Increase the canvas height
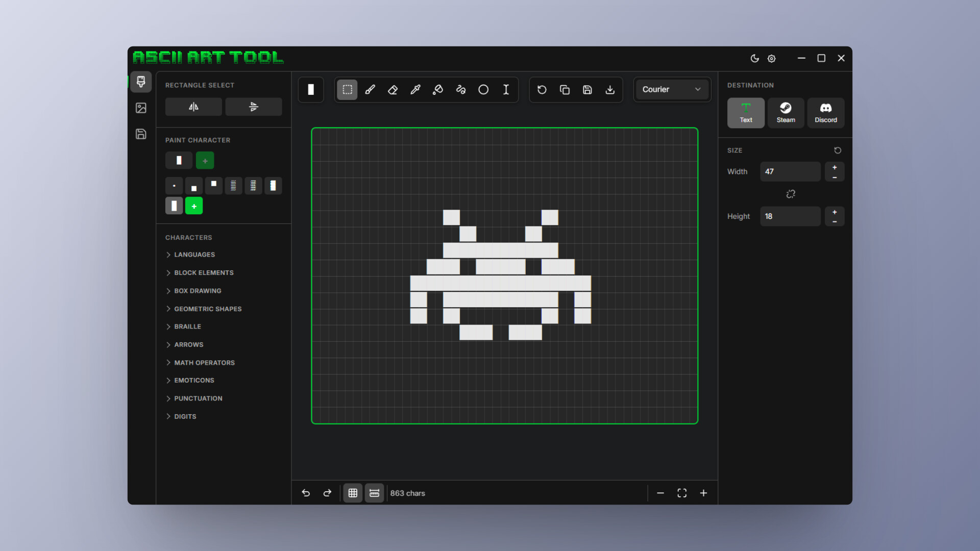 pos(835,212)
